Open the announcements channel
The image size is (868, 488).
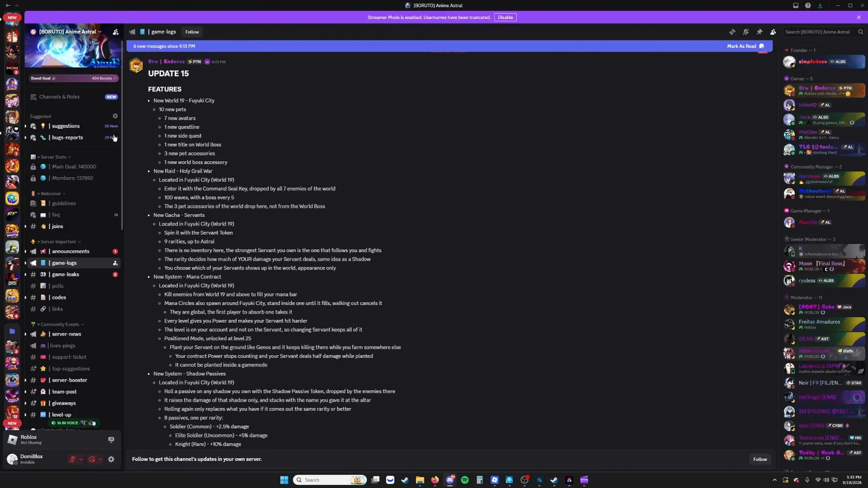click(73, 252)
